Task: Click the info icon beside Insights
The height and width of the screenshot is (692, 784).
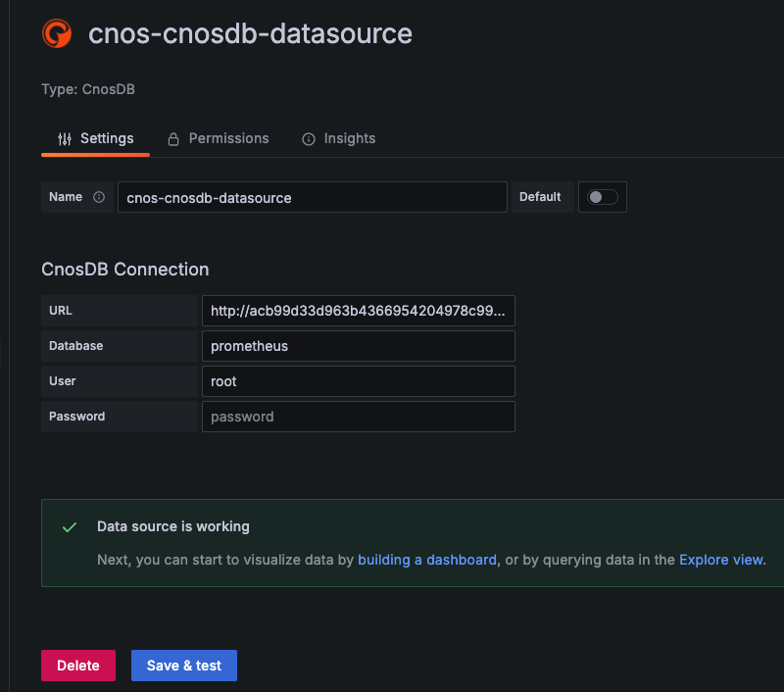Action: pyautogui.click(x=309, y=139)
